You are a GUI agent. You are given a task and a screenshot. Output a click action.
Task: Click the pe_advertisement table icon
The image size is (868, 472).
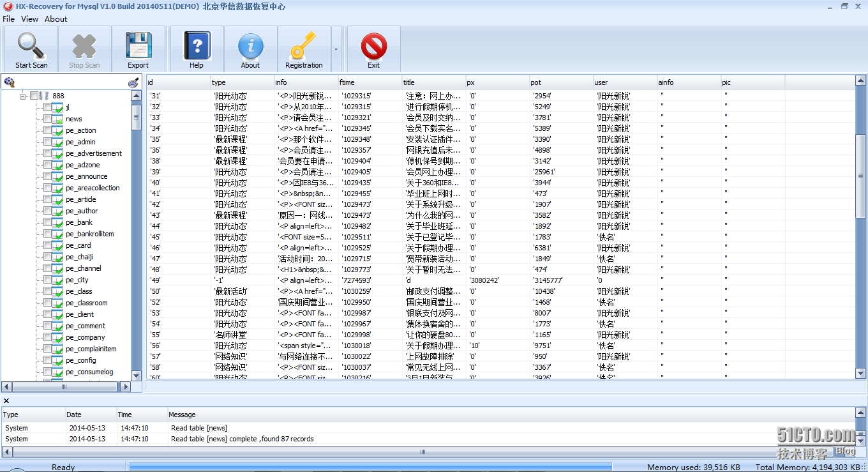coord(57,153)
